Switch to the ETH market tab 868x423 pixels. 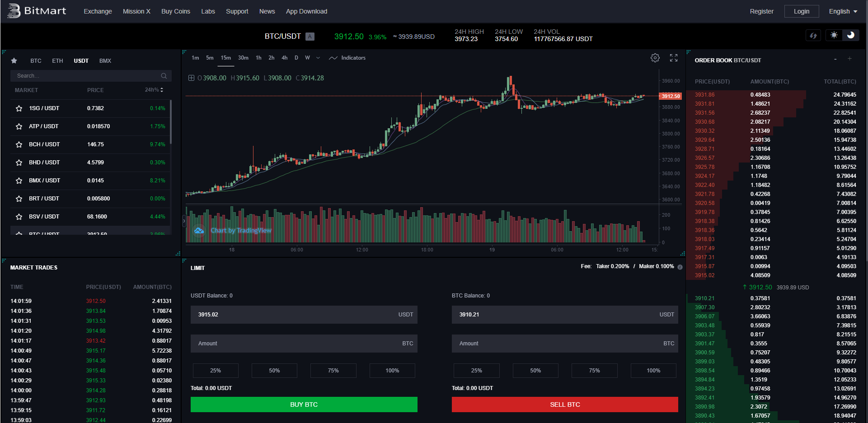coord(57,60)
